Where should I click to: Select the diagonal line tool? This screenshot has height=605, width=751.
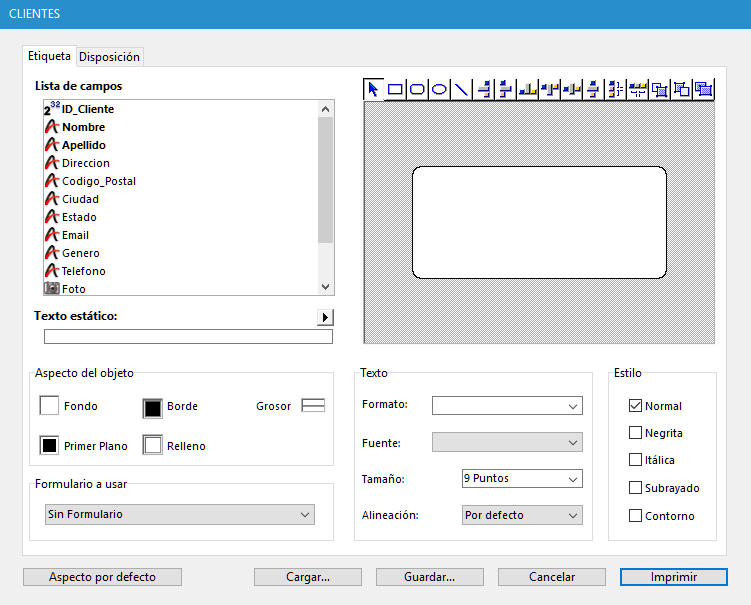point(461,89)
